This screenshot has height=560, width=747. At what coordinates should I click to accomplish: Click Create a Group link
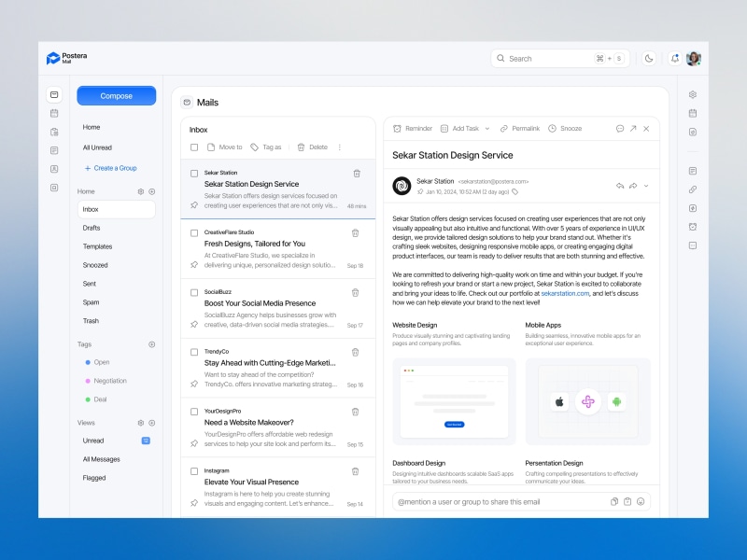click(x=110, y=168)
